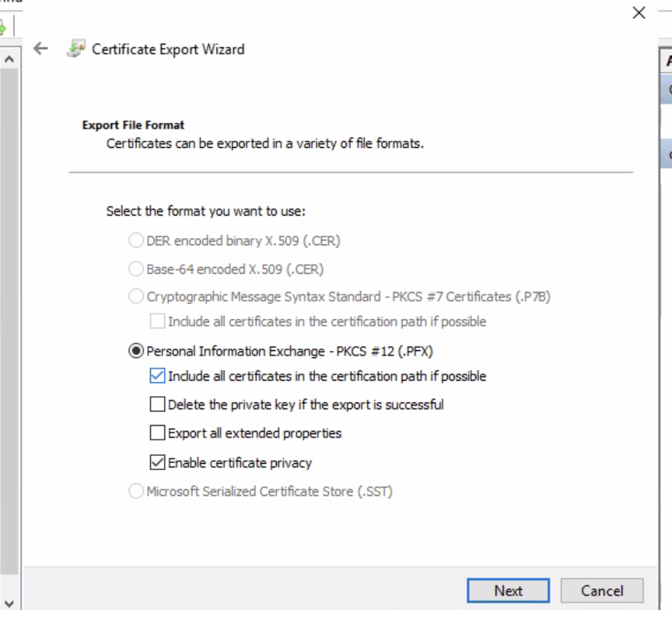The image size is (672, 621).
Task: Click the Next button
Action: tap(508, 591)
